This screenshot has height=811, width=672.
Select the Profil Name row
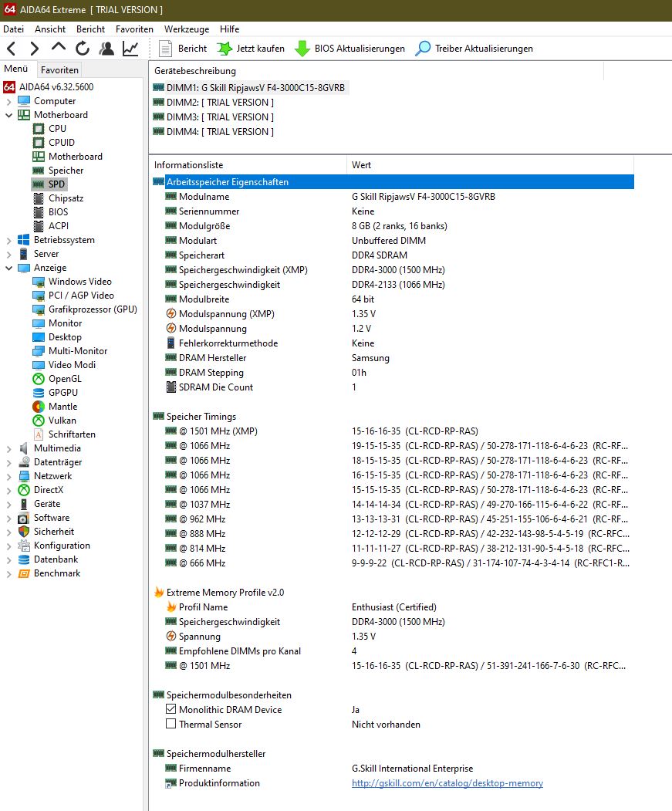pos(393,607)
